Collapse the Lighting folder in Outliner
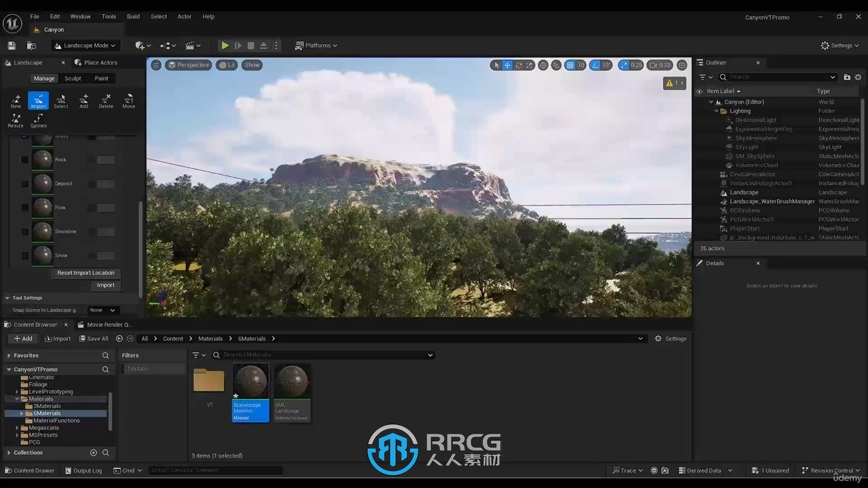This screenshot has width=868, height=488. click(717, 111)
